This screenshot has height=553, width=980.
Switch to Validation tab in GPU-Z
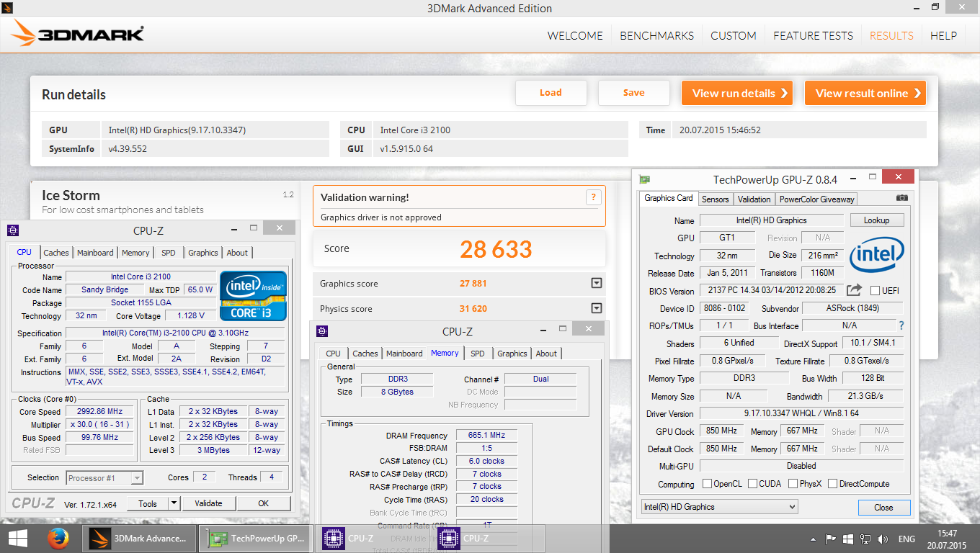pos(754,199)
